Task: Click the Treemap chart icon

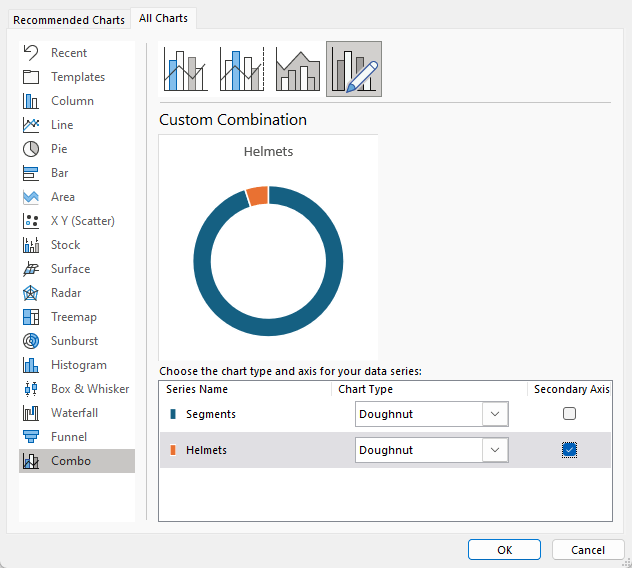Action: tap(31, 317)
